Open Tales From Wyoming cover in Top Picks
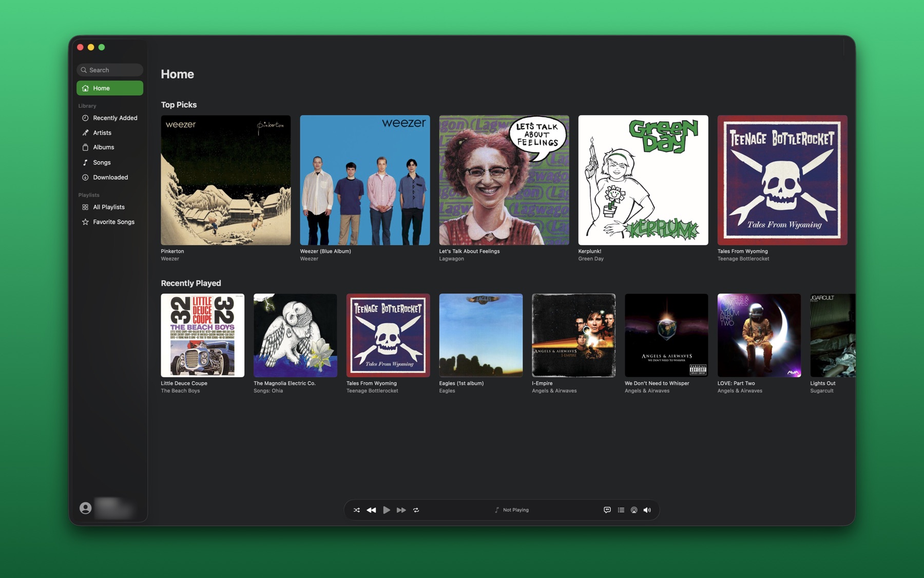The image size is (924, 578). tap(782, 180)
